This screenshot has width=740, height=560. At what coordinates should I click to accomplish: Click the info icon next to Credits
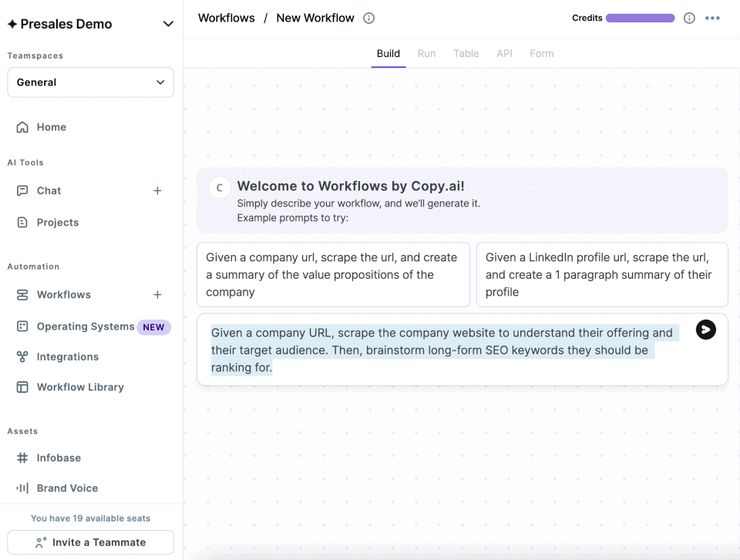689,18
